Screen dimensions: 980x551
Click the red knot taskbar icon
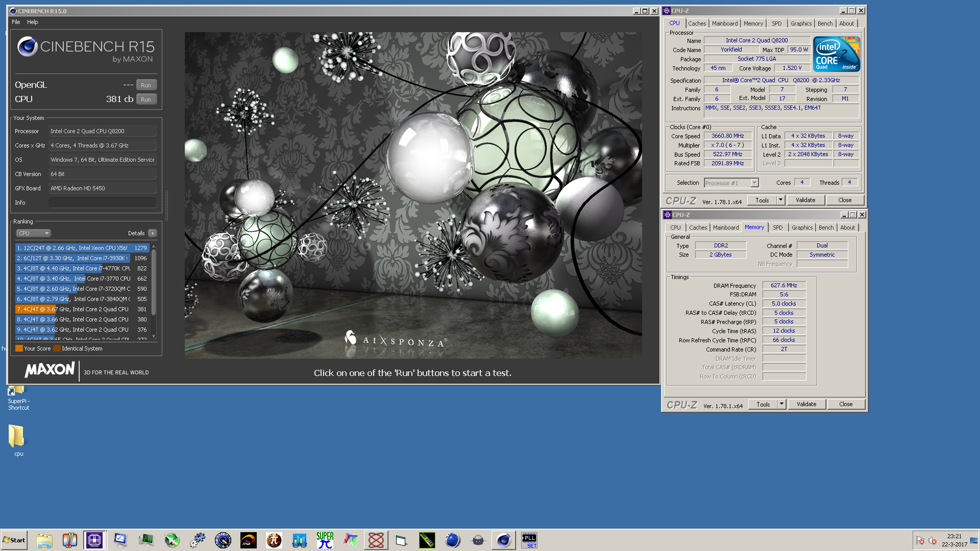click(376, 540)
